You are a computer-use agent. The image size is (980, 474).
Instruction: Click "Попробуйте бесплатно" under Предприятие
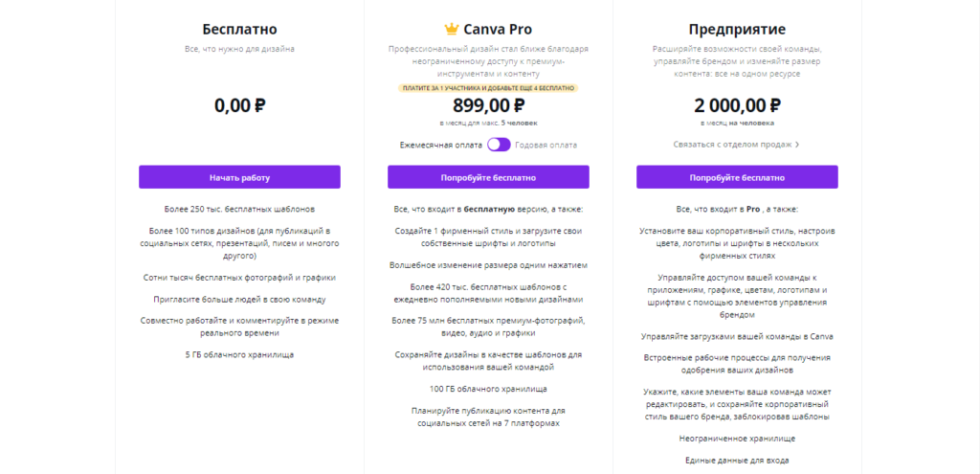coord(737,177)
